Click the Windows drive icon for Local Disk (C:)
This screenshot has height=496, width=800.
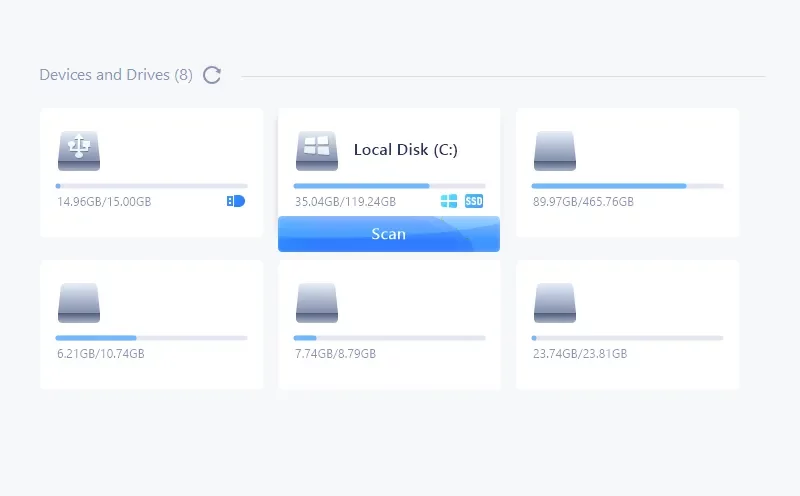(x=317, y=151)
